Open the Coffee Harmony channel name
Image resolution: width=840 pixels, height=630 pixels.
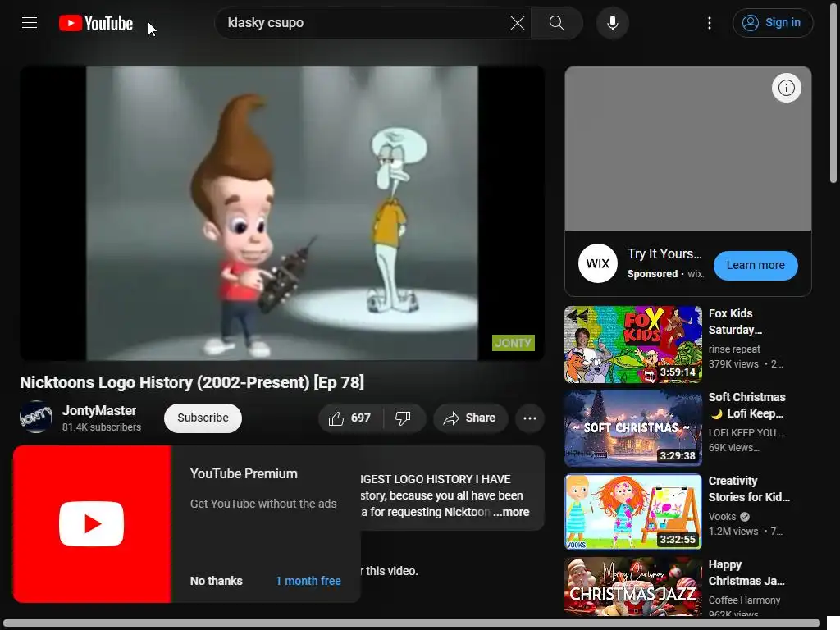point(744,600)
